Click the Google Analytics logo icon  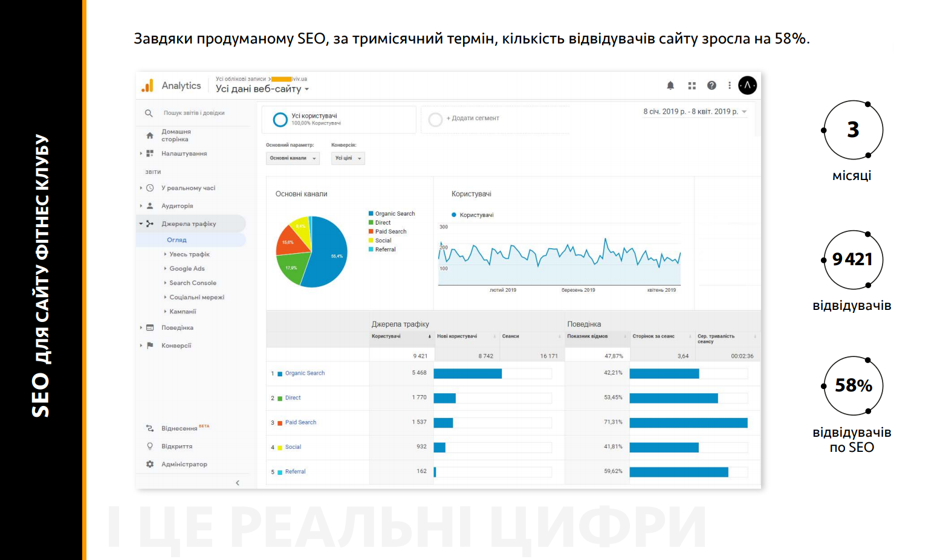click(x=147, y=86)
